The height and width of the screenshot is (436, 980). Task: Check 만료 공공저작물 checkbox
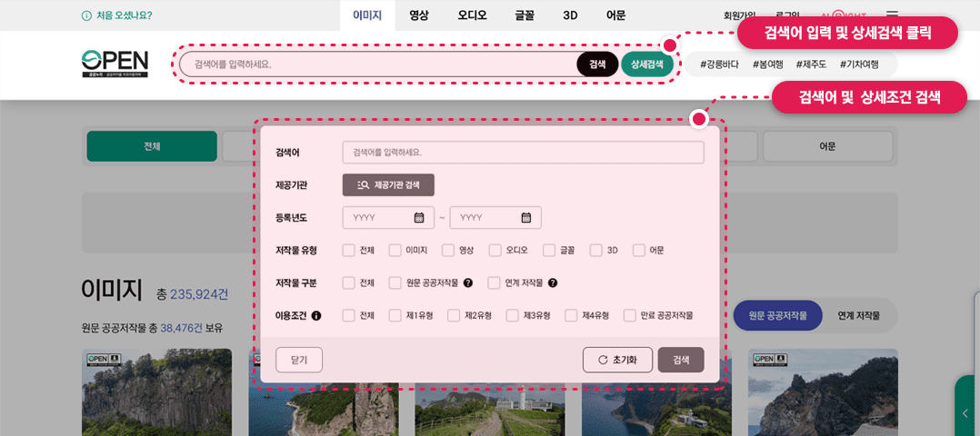(630, 315)
